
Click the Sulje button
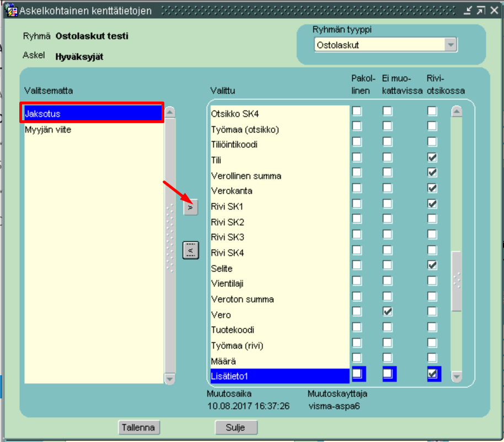tap(236, 428)
